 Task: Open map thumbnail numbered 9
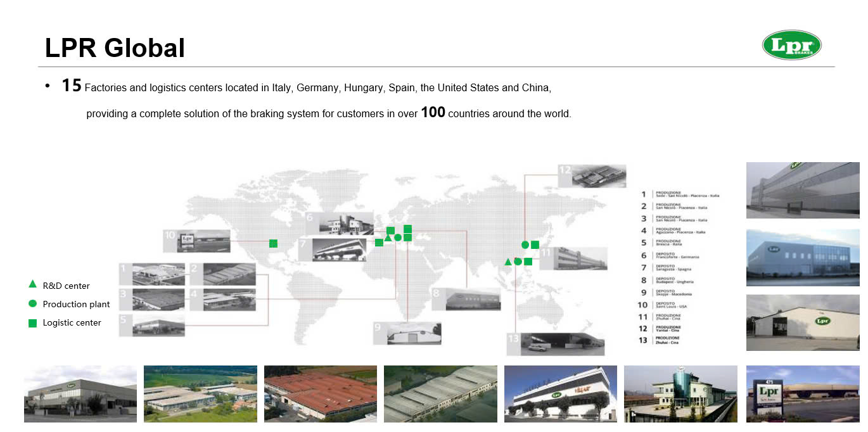point(407,333)
